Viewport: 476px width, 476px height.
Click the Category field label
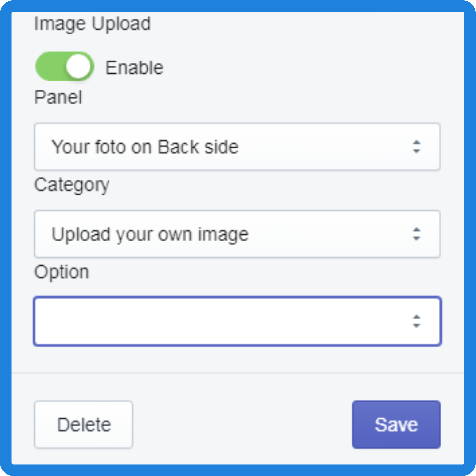pos(72,185)
